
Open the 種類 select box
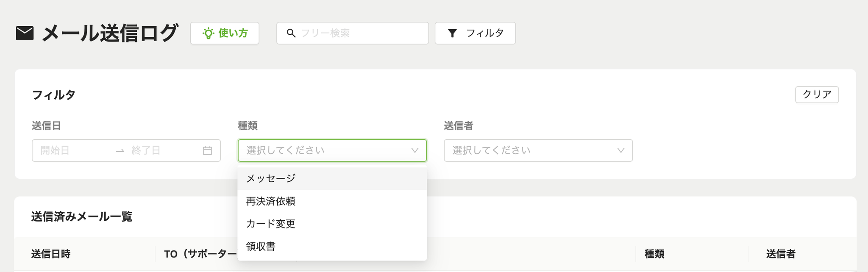(332, 150)
